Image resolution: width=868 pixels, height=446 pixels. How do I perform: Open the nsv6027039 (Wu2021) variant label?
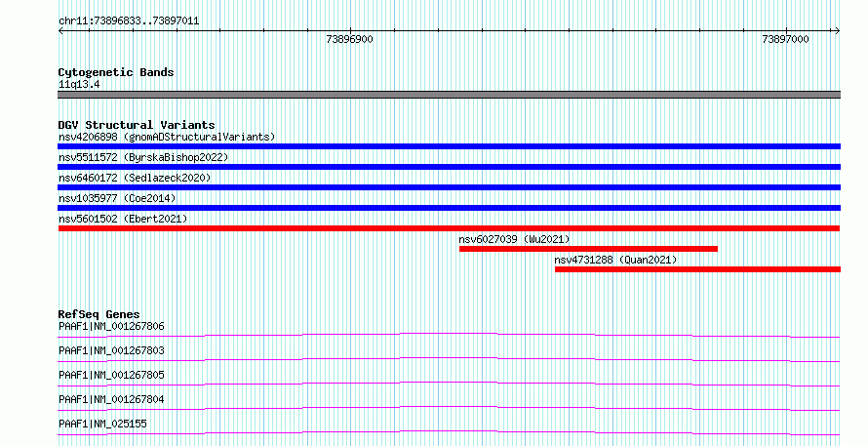[514, 239]
